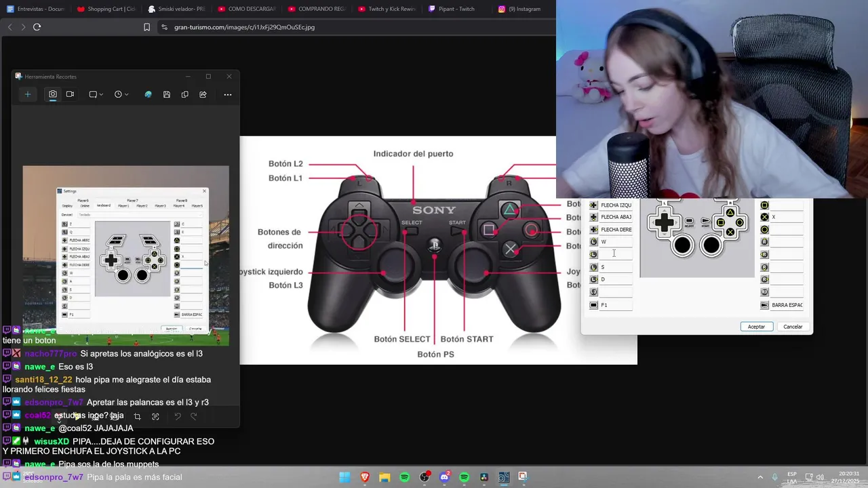The height and width of the screenshot is (488, 868).
Task: View site information next to the URL
Action: (164, 27)
